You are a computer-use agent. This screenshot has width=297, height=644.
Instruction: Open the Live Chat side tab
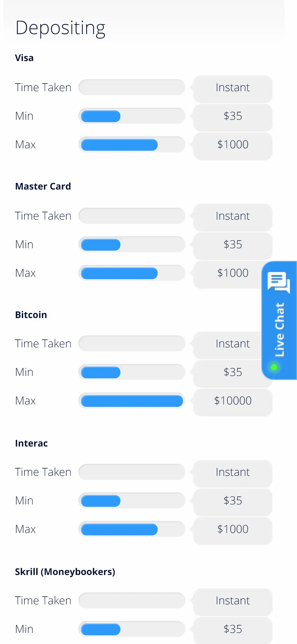[280, 329]
